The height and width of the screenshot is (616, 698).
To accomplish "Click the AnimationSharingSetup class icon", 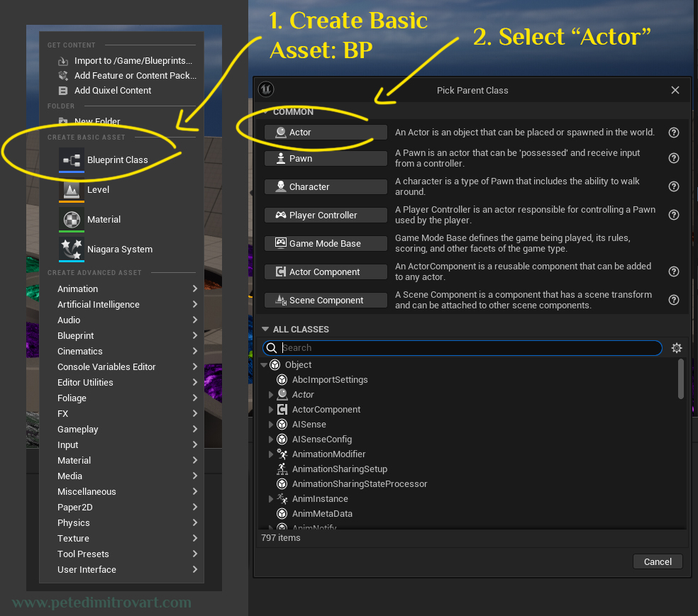I will pos(282,469).
